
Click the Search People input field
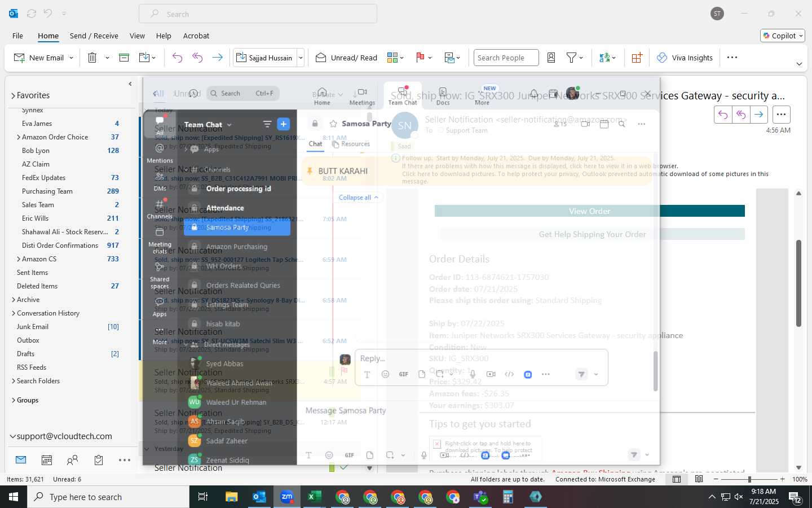(x=506, y=58)
